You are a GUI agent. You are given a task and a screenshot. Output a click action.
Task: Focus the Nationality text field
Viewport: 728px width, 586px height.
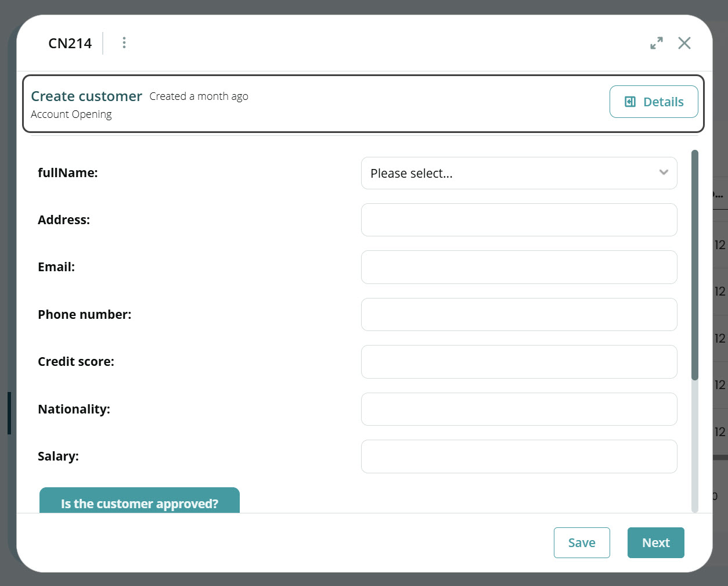(x=519, y=409)
